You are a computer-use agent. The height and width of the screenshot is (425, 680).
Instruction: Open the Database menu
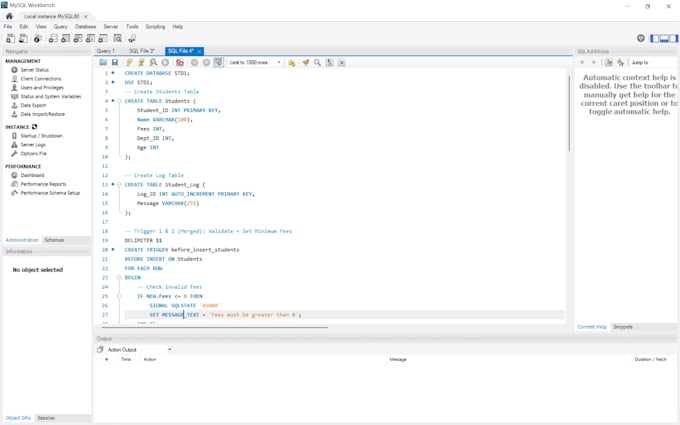(85, 26)
